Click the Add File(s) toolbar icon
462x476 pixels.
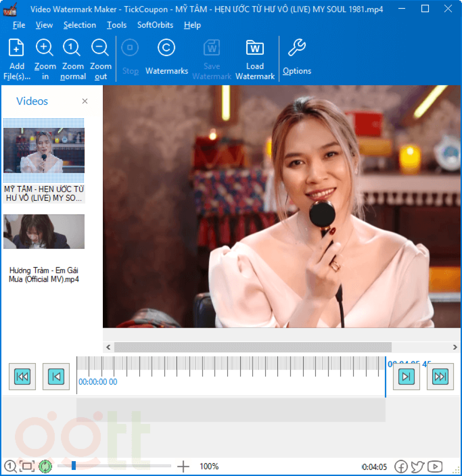pyautogui.click(x=16, y=48)
